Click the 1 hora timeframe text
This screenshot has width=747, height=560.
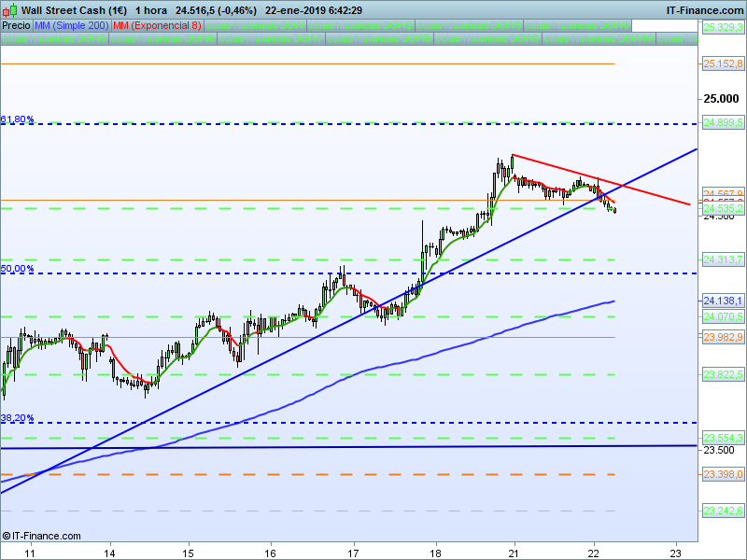pyautogui.click(x=151, y=10)
